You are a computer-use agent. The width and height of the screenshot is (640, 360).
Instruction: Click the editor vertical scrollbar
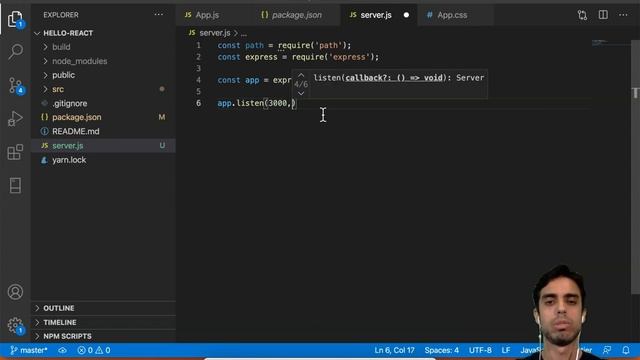pyautogui.click(x=636, y=167)
